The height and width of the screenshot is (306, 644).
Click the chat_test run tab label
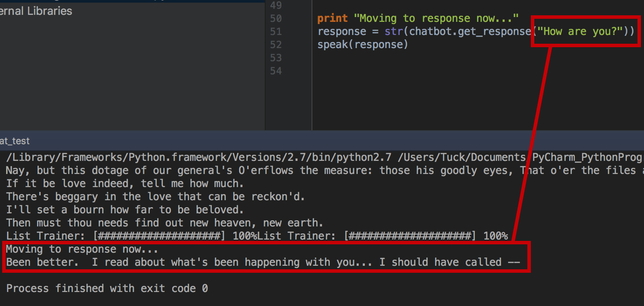(15, 141)
